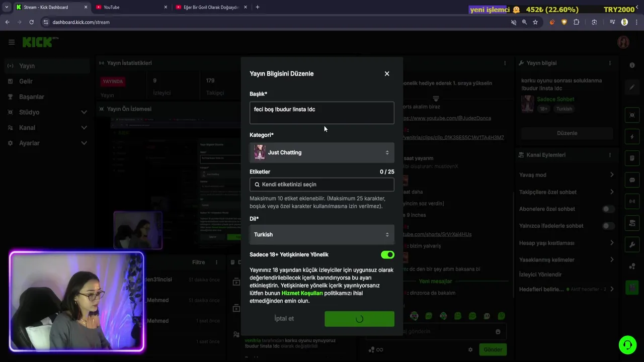Image resolution: width=644 pixels, height=362 pixels.
Task: Open the Hizmet Koşulları link
Action: tap(302, 293)
